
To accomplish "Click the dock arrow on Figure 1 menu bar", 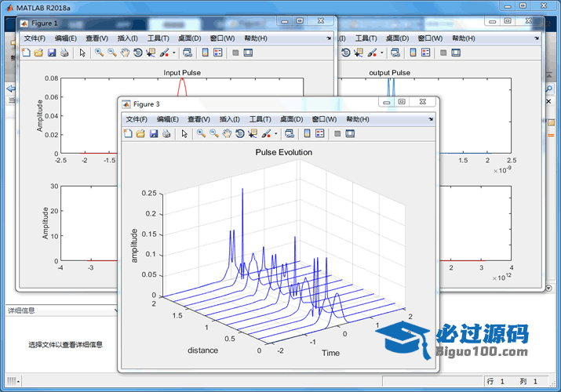I will [x=329, y=38].
